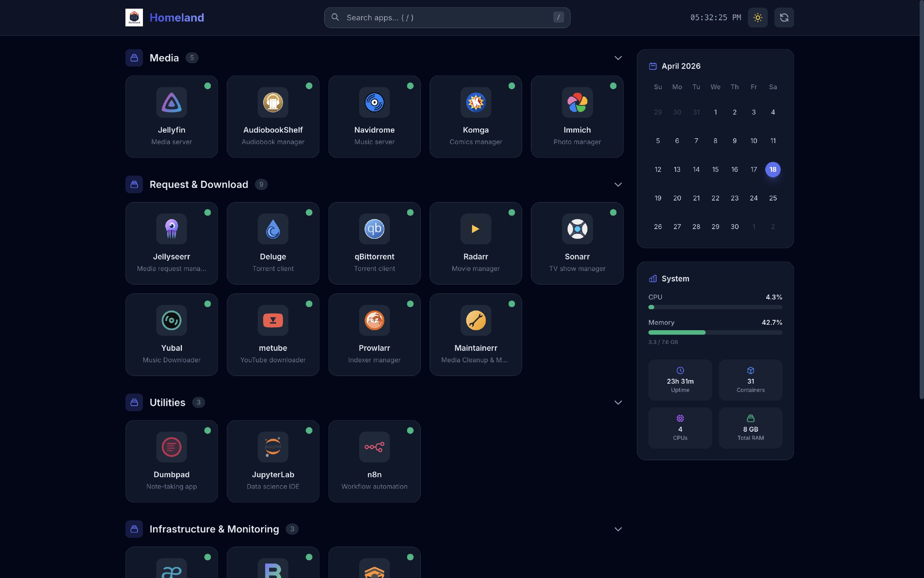Launch AudiobookShelf app icon
This screenshot has width=924, height=578.
click(273, 103)
